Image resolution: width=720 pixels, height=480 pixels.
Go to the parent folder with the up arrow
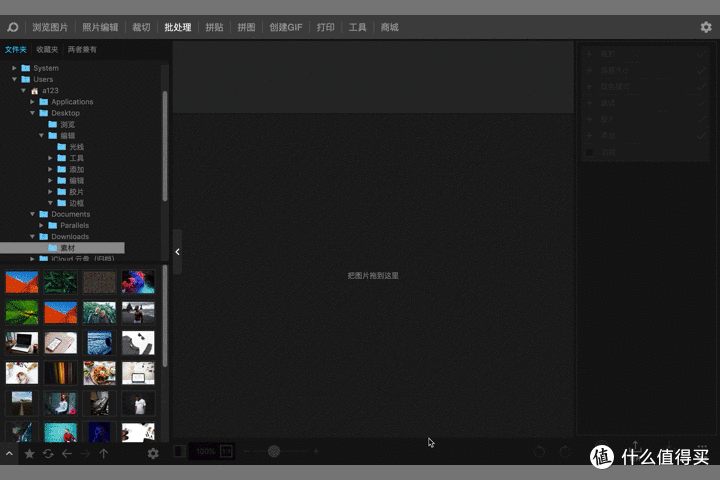tap(104, 454)
